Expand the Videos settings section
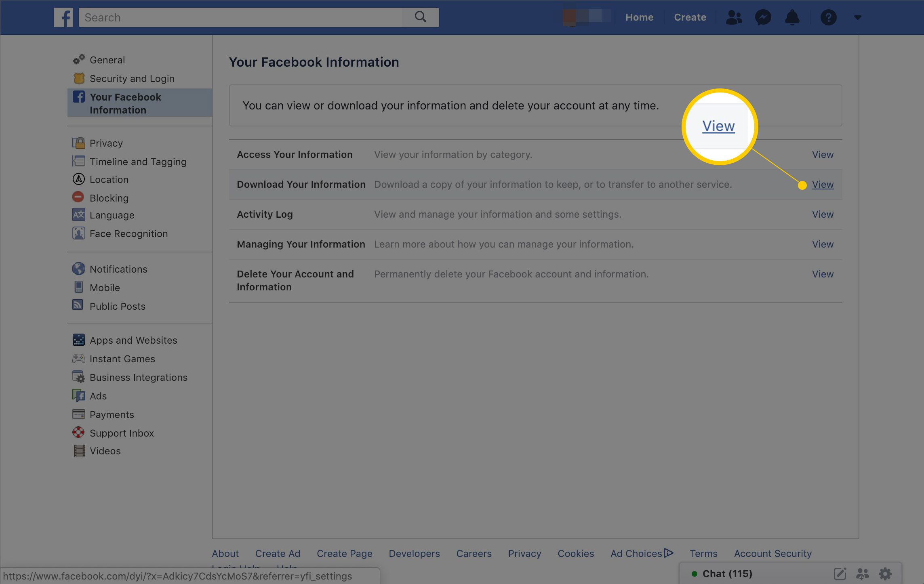This screenshot has width=924, height=584. pos(106,451)
